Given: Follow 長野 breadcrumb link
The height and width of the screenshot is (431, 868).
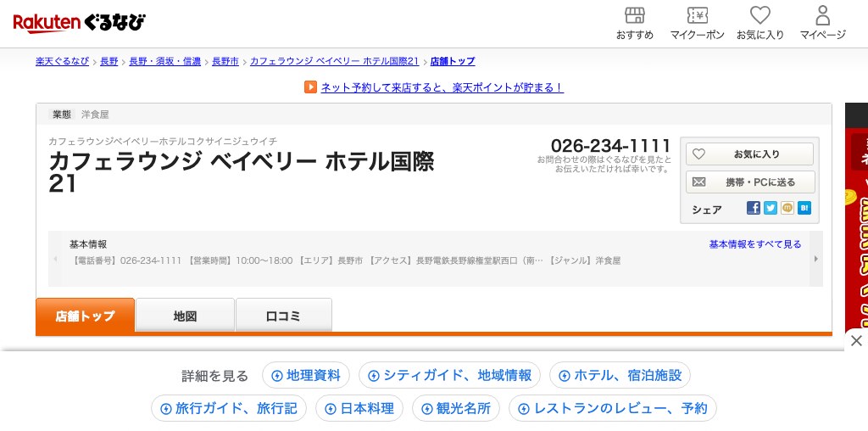Looking at the screenshot, I should [109, 61].
